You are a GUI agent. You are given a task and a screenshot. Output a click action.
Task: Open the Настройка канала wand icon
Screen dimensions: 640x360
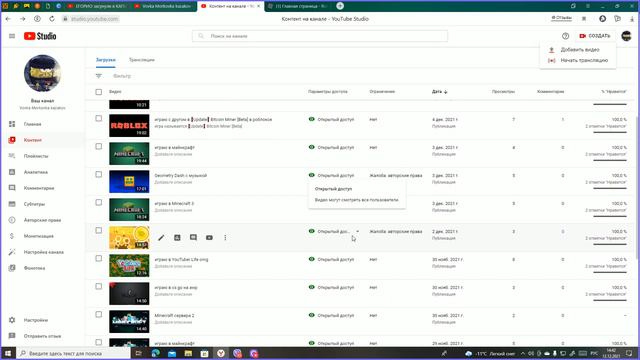(12, 252)
